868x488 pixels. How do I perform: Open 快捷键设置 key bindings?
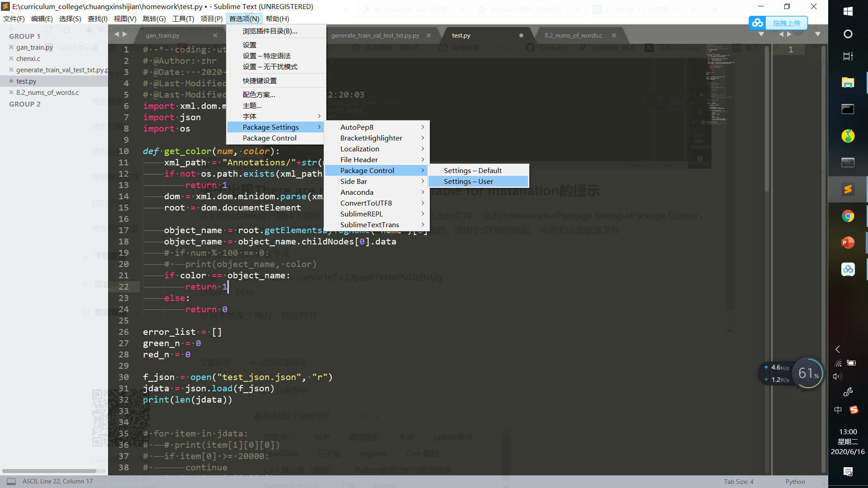click(x=276, y=80)
